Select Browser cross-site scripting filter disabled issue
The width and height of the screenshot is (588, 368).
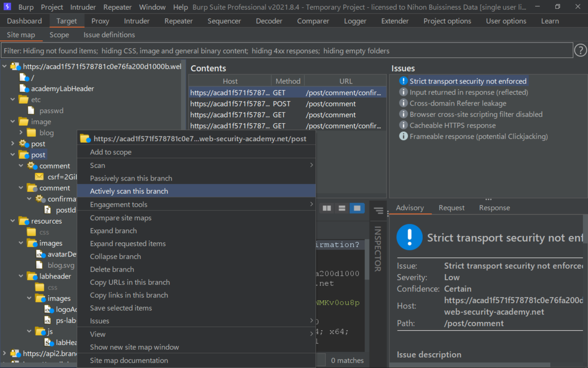[476, 114]
